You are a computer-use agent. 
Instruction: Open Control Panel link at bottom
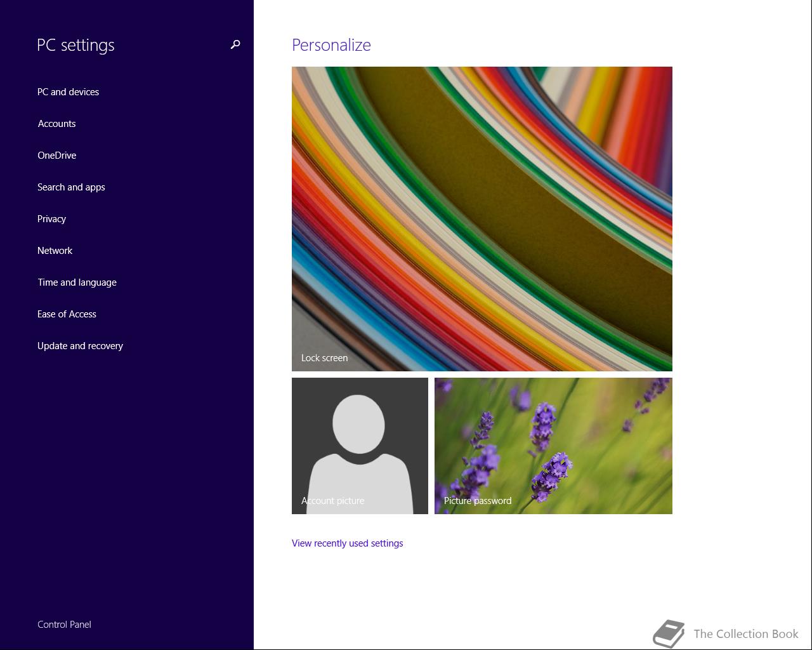coord(64,625)
